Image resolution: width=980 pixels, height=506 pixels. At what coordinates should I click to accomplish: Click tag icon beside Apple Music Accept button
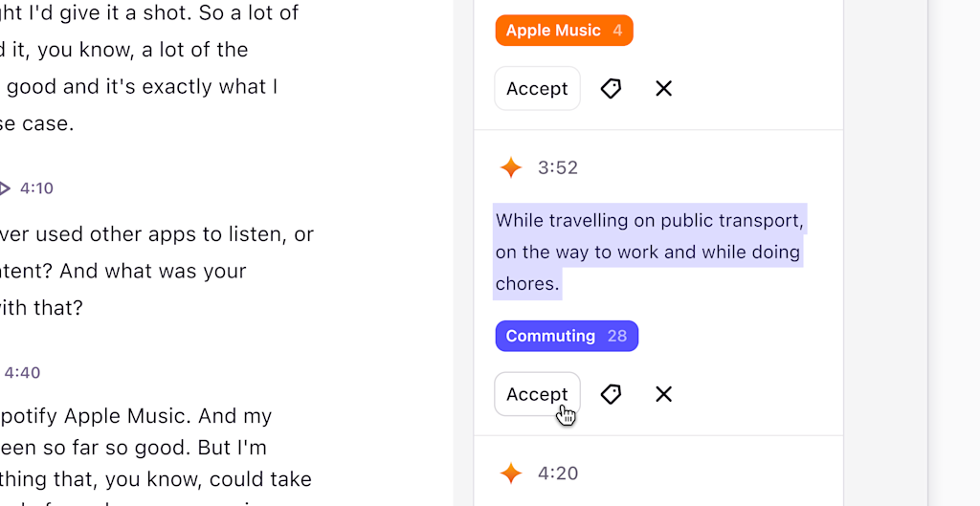(611, 89)
